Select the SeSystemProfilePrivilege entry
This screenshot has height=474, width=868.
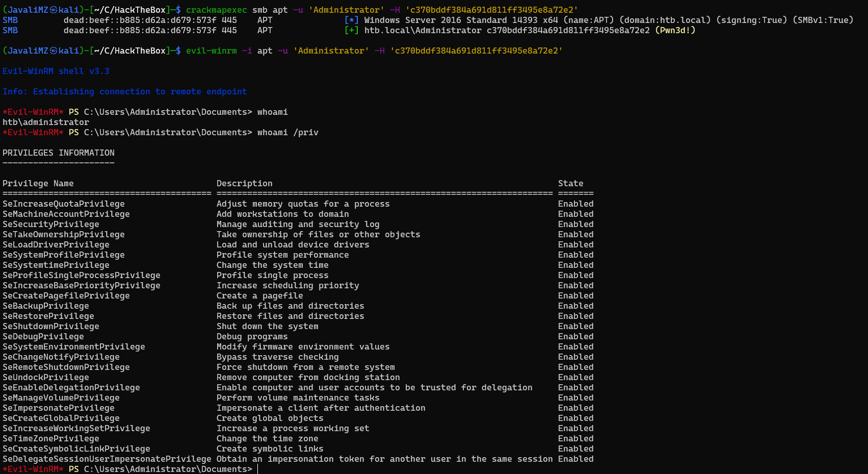click(64, 255)
